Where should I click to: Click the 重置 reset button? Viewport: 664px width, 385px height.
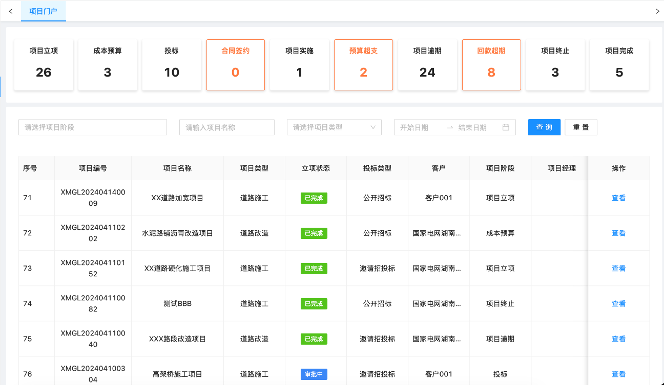tap(581, 127)
